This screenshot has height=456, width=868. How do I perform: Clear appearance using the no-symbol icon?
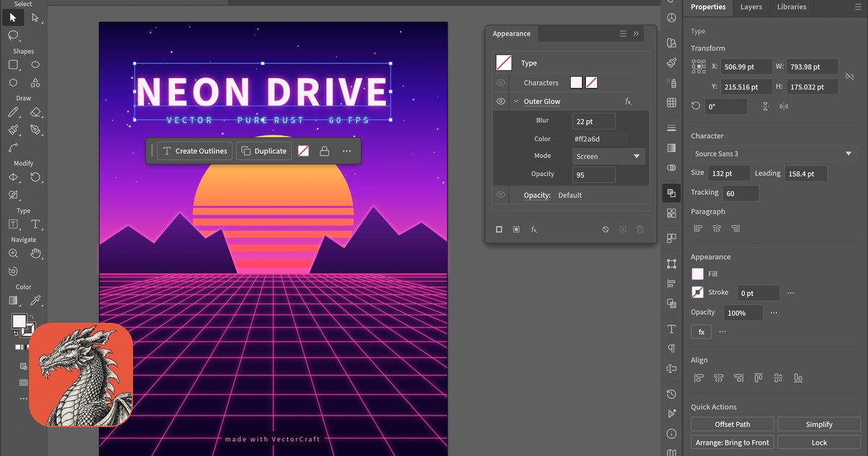pyautogui.click(x=605, y=229)
